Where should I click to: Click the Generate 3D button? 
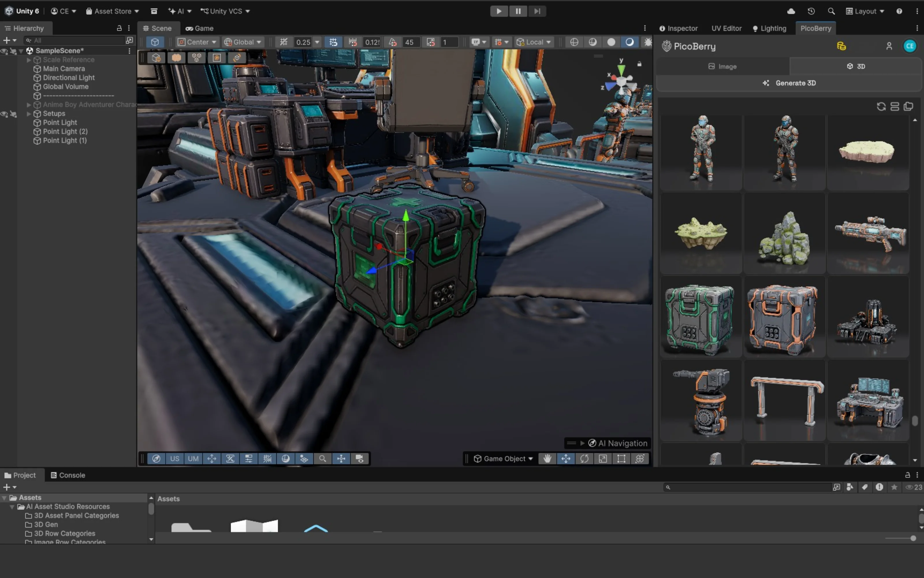pos(789,83)
